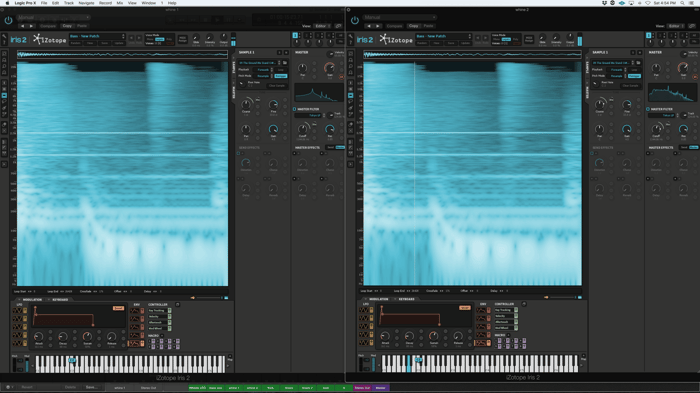Open the Manual preset dropdown in whine 2
This screenshot has height=393, width=700.
coord(400,17)
